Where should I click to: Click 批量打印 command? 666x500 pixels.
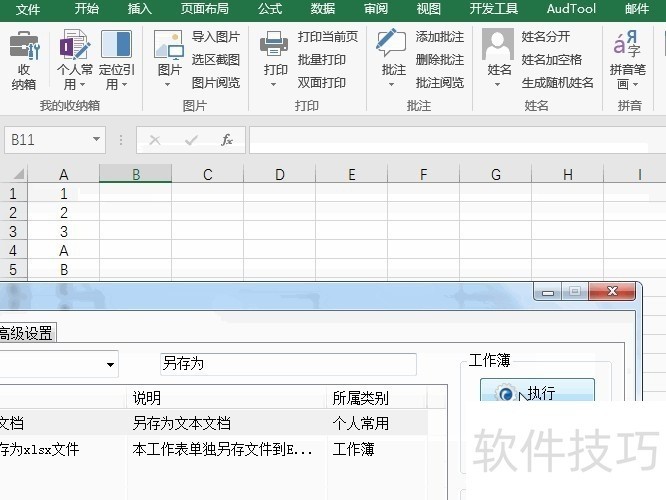pyautogui.click(x=322, y=59)
